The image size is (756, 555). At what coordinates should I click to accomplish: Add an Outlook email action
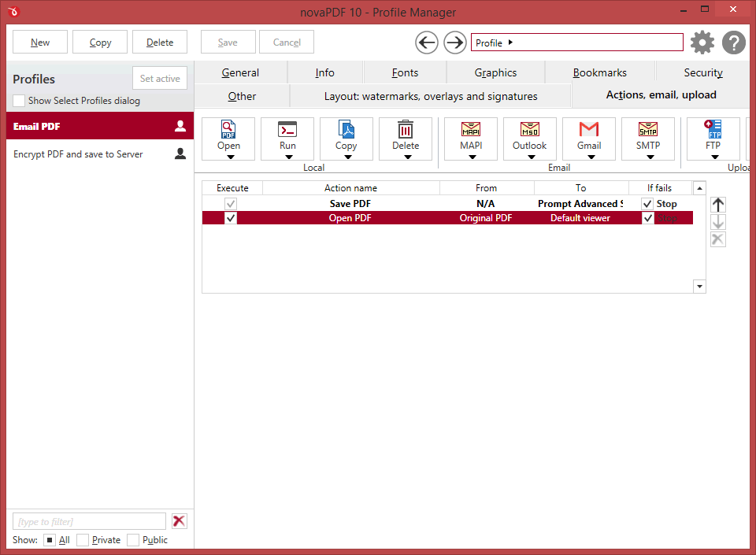[530, 139]
